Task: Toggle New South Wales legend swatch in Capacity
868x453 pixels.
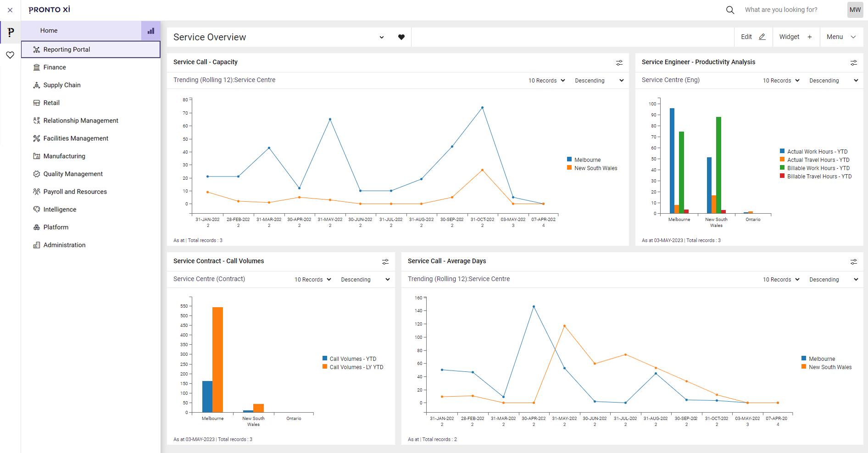Action: coord(569,167)
